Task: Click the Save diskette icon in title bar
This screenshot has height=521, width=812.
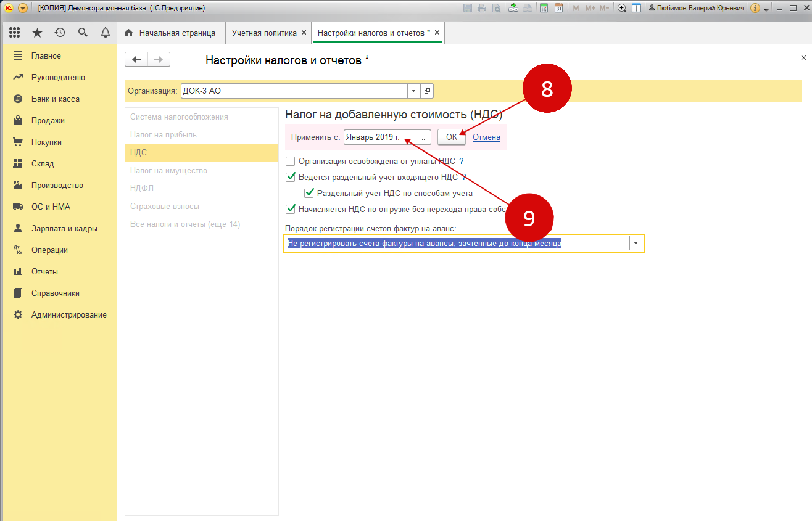Action: 468,8
